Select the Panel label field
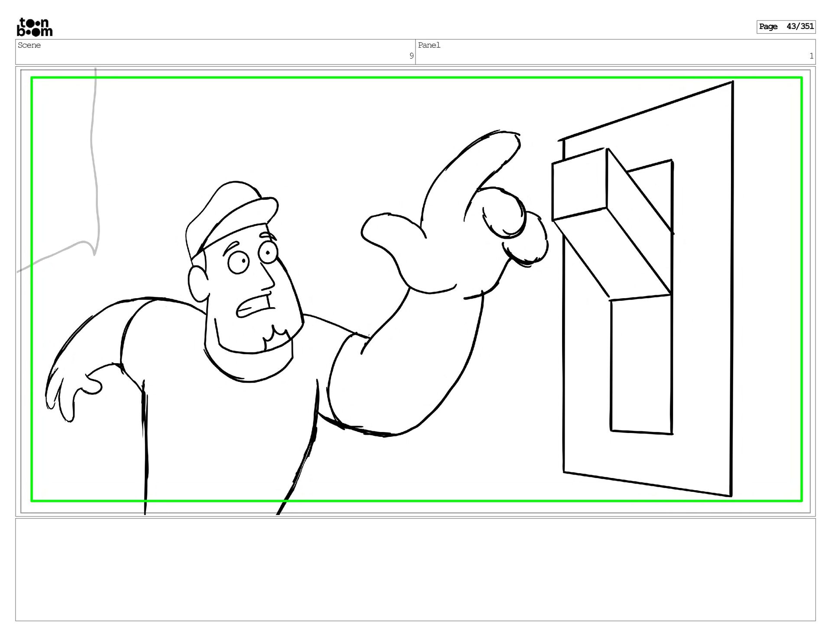 pyautogui.click(x=429, y=45)
